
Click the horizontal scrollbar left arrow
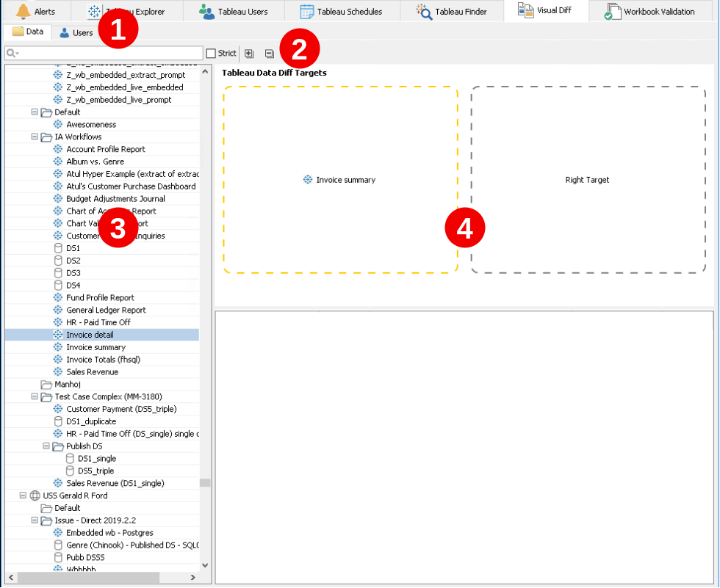coord(11,577)
